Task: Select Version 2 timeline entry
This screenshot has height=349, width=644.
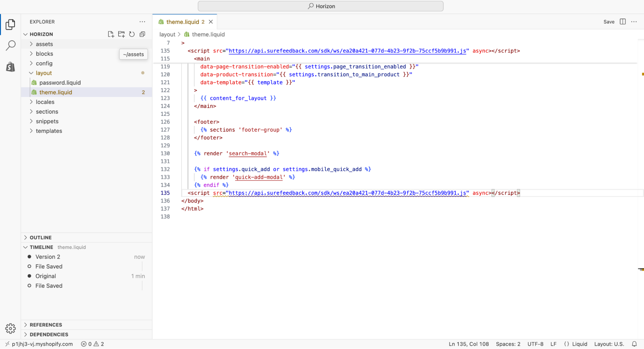Action: pos(48,257)
